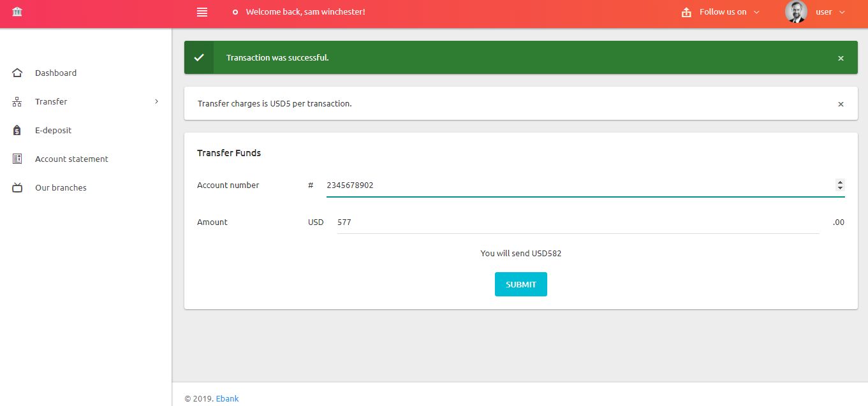Open Our branches from the sidebar
The height and width of the screenshot is (406, 868).
(x=61, y=187)
